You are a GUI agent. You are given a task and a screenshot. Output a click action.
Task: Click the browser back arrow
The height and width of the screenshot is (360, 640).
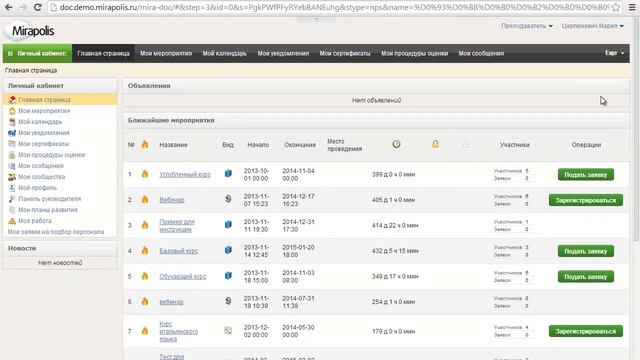tap(8, 7)
